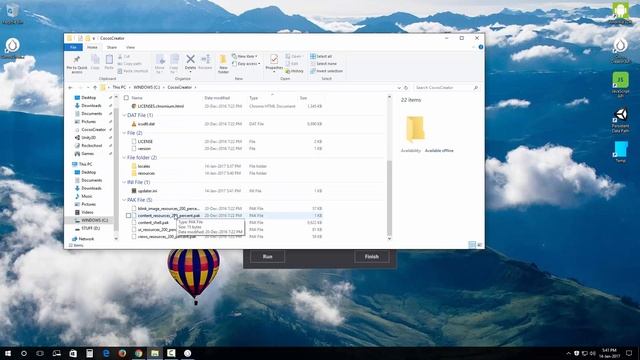Toggle the select-all checkbox beside Name column
This screenshot has width=640, height=360.
127,98
